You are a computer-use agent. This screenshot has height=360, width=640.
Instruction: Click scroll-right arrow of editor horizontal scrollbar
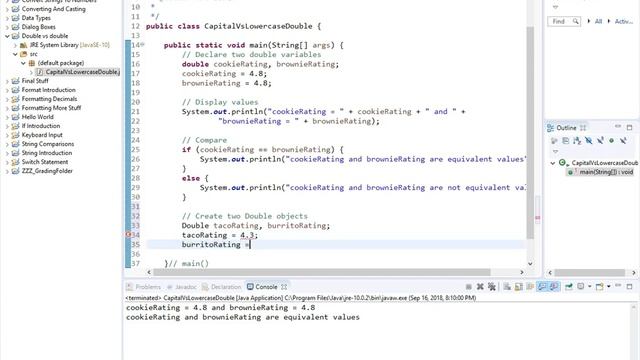(522, 272)
